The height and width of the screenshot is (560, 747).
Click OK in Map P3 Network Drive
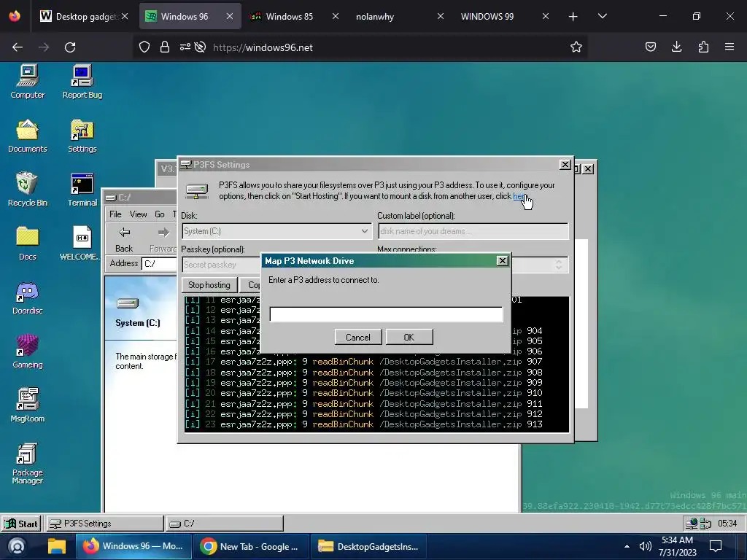[409, 337]
